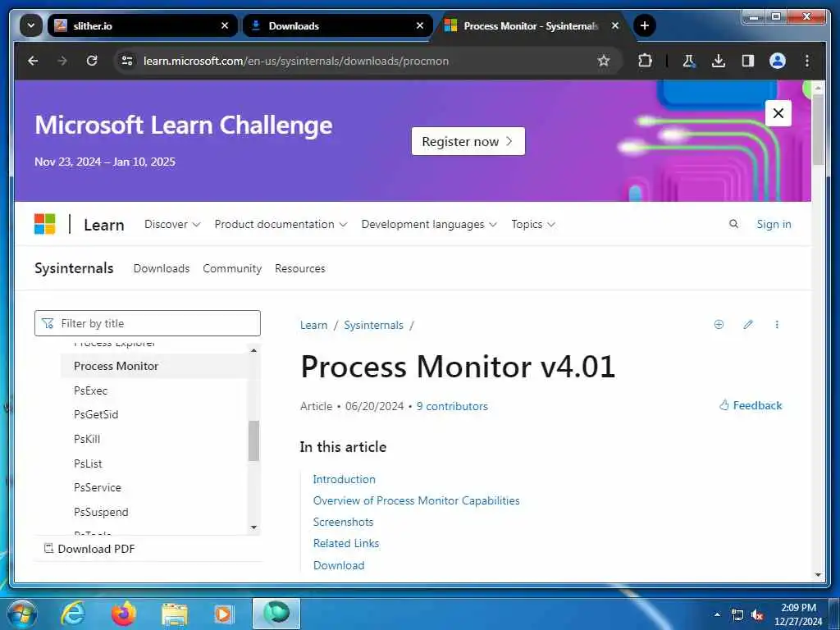Screen dimensions: 840x630
Task: Jump to the Introduction section
Action: (x=344, y=479)
